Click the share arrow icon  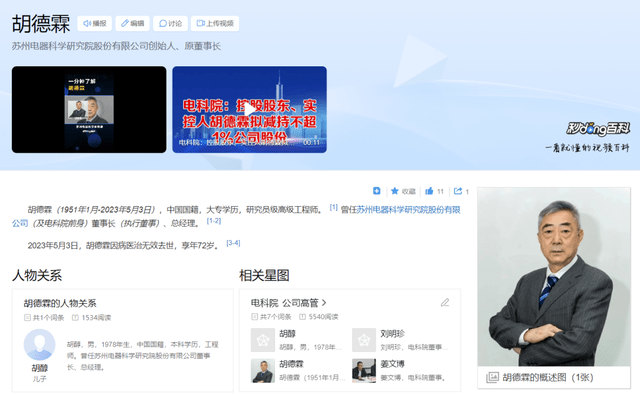pyautogui.click(x=458, y=191)
